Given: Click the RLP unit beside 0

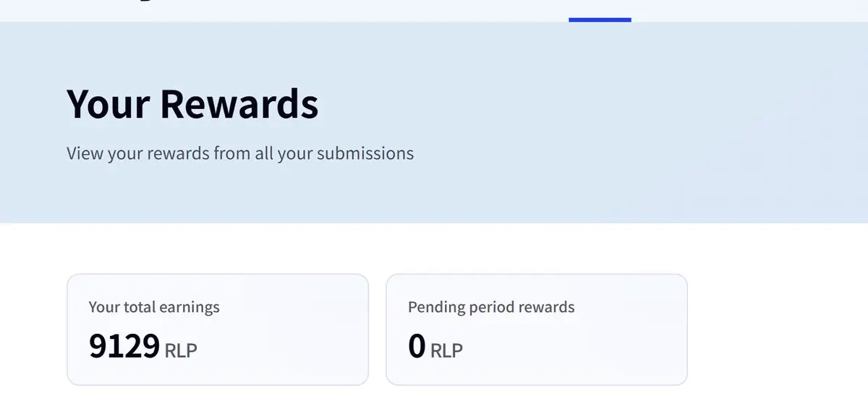Looking at the screenshot, I should tap(446, 350).
